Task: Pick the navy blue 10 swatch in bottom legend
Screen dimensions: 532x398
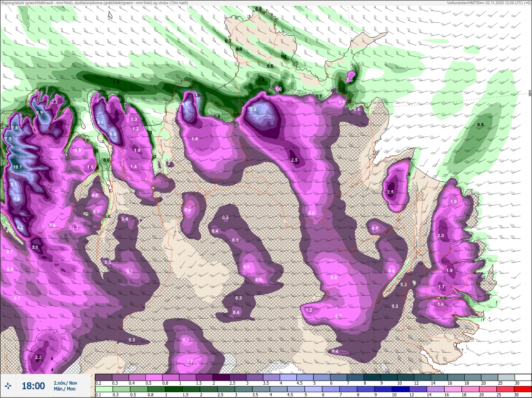Action: pos(400,390)
